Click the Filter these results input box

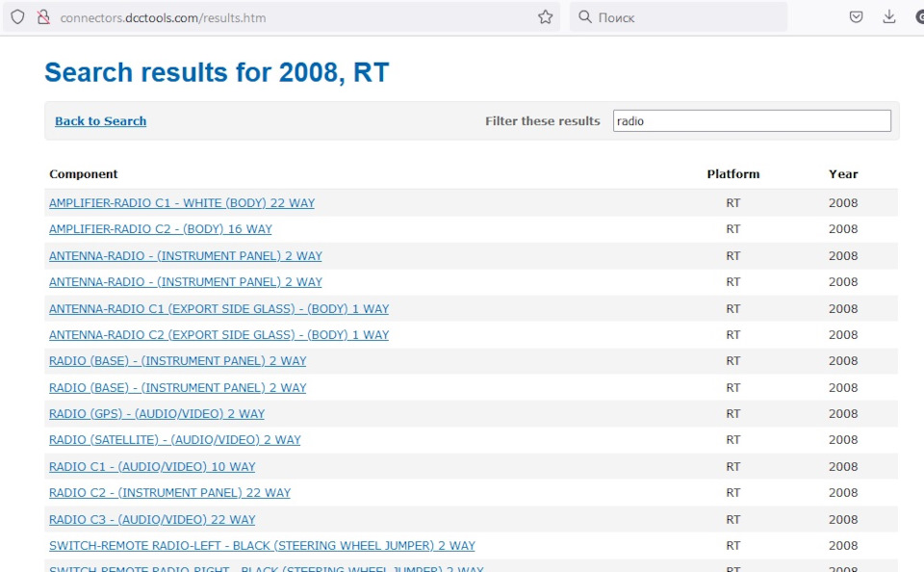[x=752, y=121]
